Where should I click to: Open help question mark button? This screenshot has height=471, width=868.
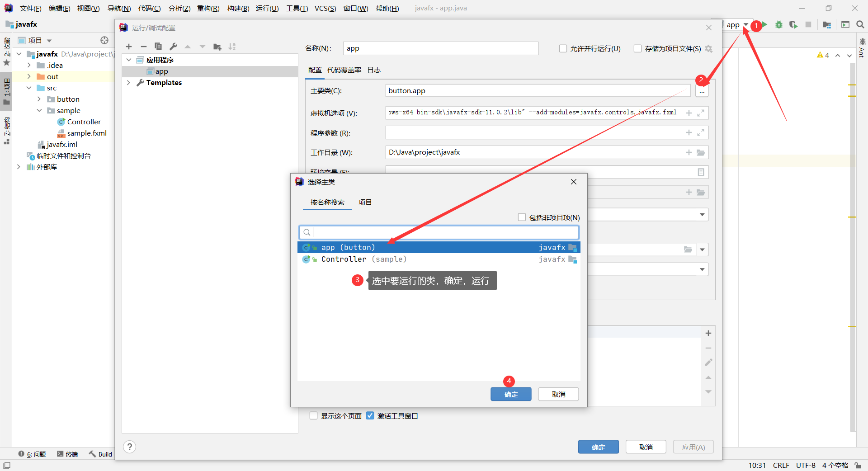pyautogui.click(x=130, y=447)
